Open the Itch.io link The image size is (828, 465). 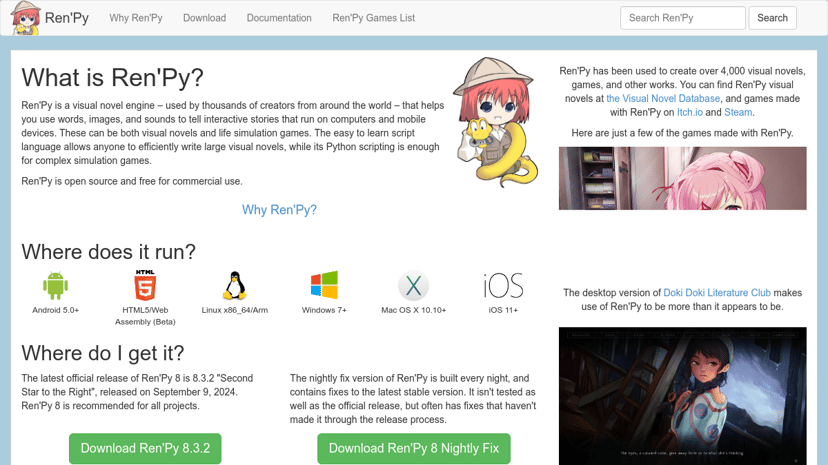[690, 112]
